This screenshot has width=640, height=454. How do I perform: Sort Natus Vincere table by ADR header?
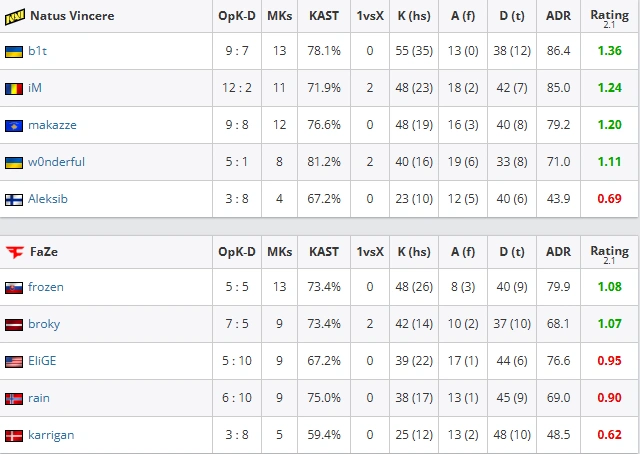click(x=558, y=16)
